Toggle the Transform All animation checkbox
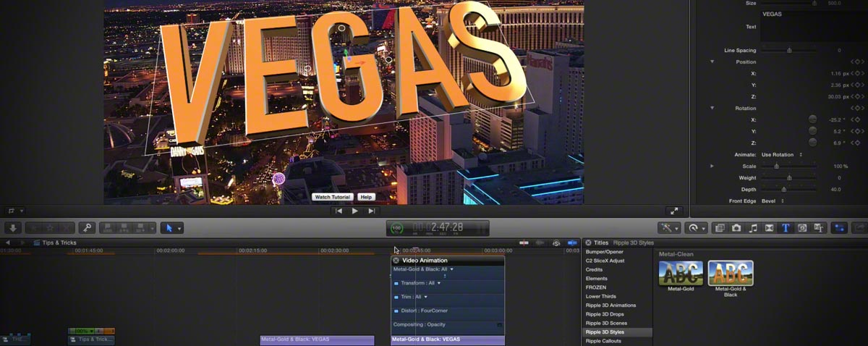Screen dimensions: 868x346 [x=396, y=283]
